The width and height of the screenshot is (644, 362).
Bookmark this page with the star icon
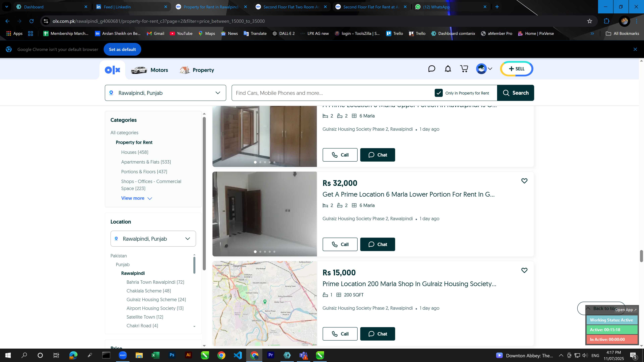(x=589, y=21)
